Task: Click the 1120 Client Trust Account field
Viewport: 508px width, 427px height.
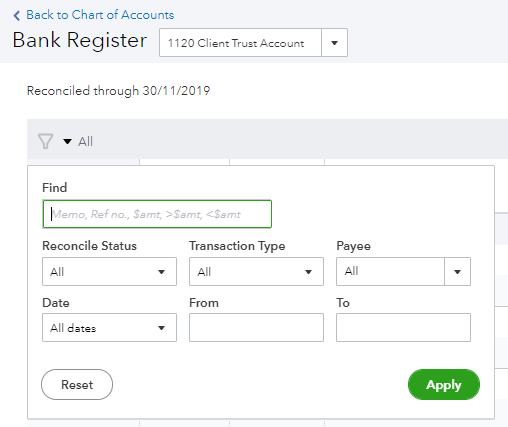Action: (x=240, y=43)
